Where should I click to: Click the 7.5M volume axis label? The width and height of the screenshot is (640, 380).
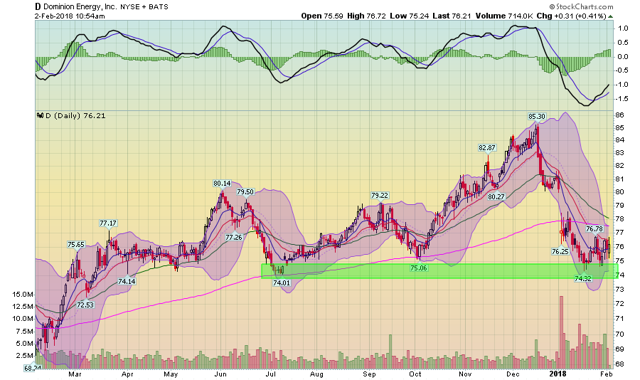24,331
